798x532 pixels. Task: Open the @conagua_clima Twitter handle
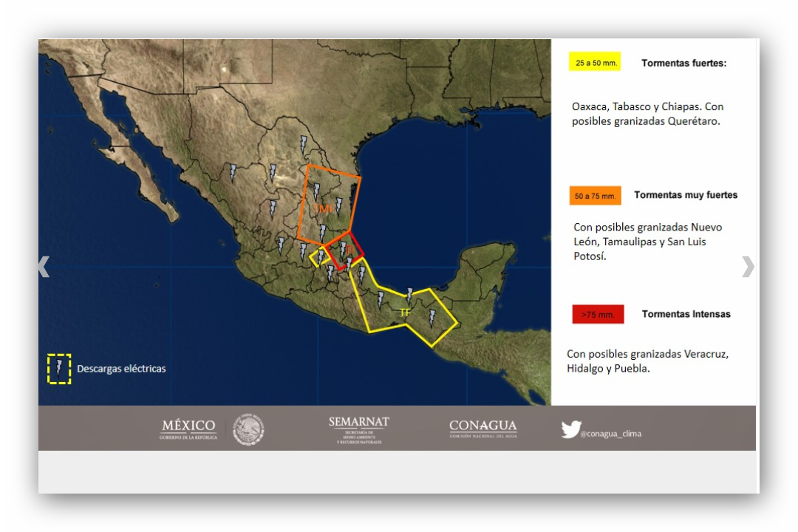click(610, 434)
